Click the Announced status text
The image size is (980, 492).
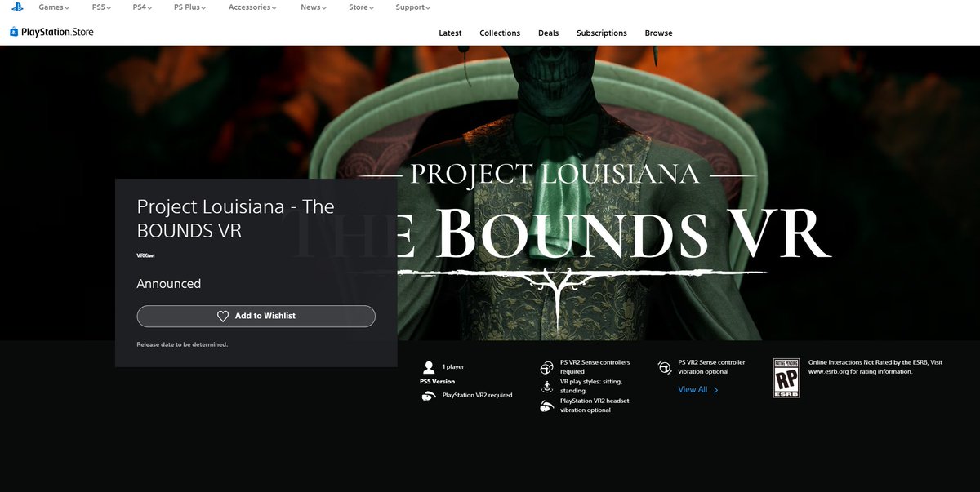(x=169, y=284)
